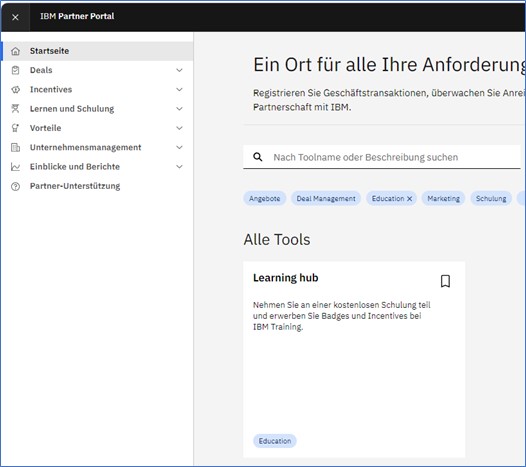Click the search magnifier icon
This screenshot has height=467, width=526.
[258, 157]
